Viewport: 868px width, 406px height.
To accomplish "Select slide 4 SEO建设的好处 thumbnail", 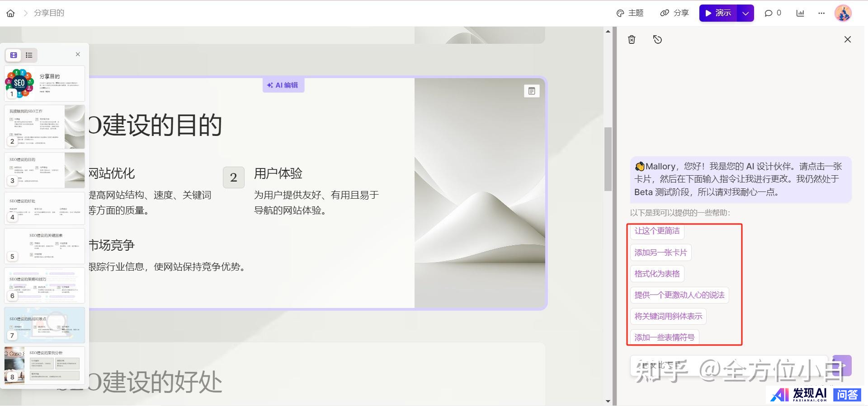I will pos(44,208).
